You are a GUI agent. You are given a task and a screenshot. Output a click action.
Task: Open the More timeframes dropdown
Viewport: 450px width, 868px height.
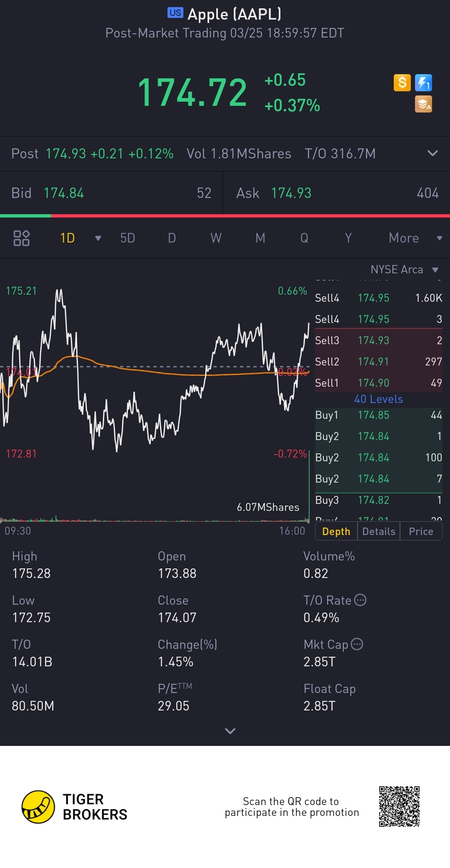point(415,238)
